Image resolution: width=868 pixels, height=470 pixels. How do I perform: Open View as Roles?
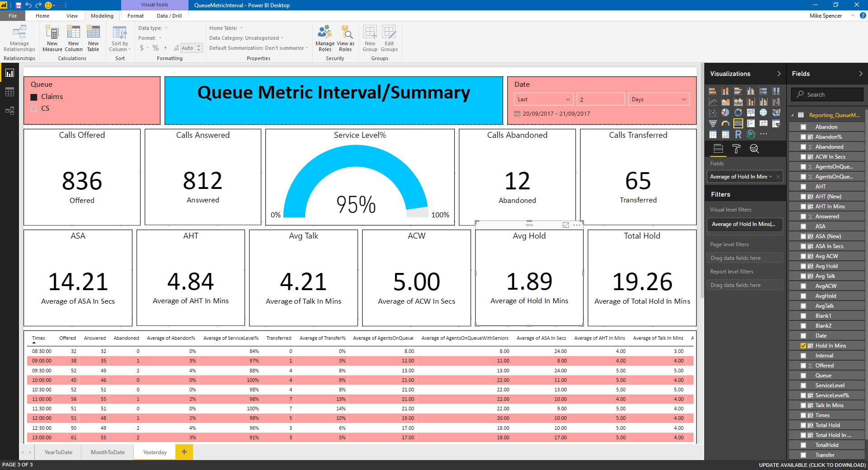(345, 38)
